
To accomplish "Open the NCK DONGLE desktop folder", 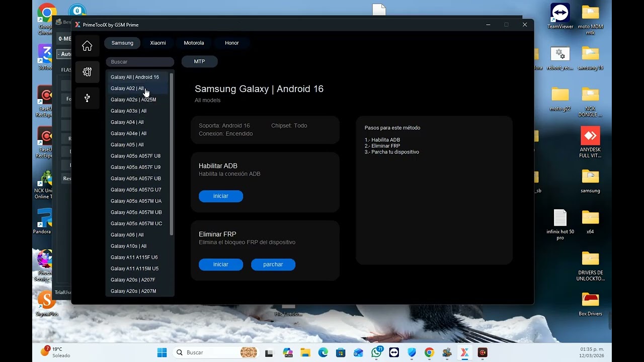I will pyautogui.click(x=590, y=102).
